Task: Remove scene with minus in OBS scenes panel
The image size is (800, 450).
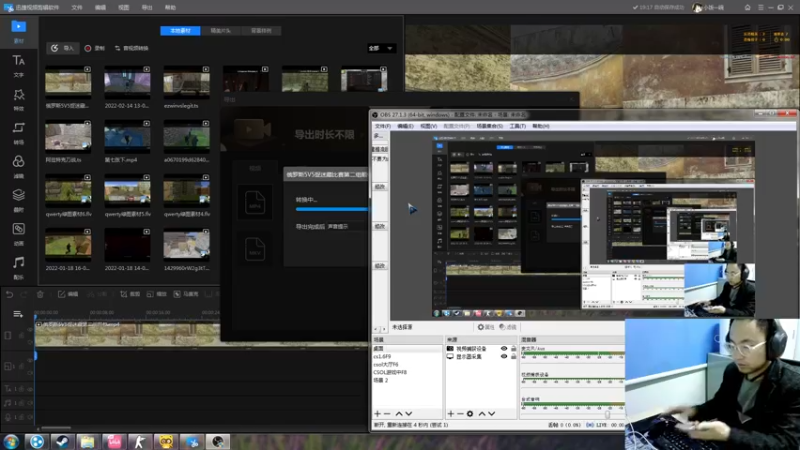Action: click(x=387, y=414)
